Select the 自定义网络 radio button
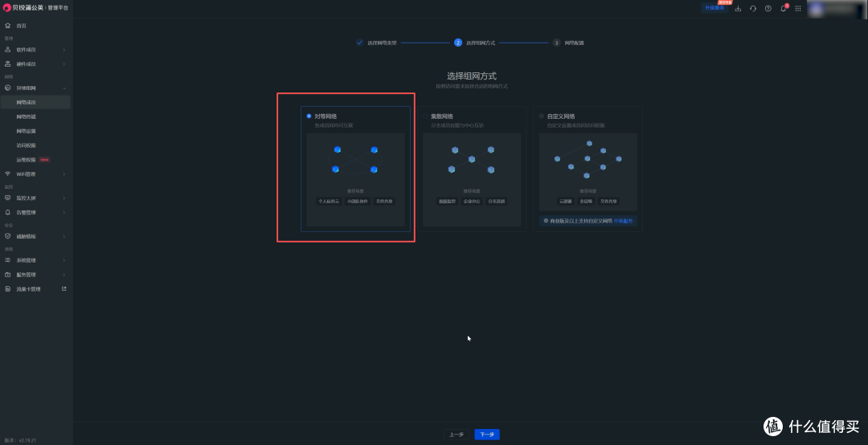This screenshot has width=868, height=445. point(542,116)
